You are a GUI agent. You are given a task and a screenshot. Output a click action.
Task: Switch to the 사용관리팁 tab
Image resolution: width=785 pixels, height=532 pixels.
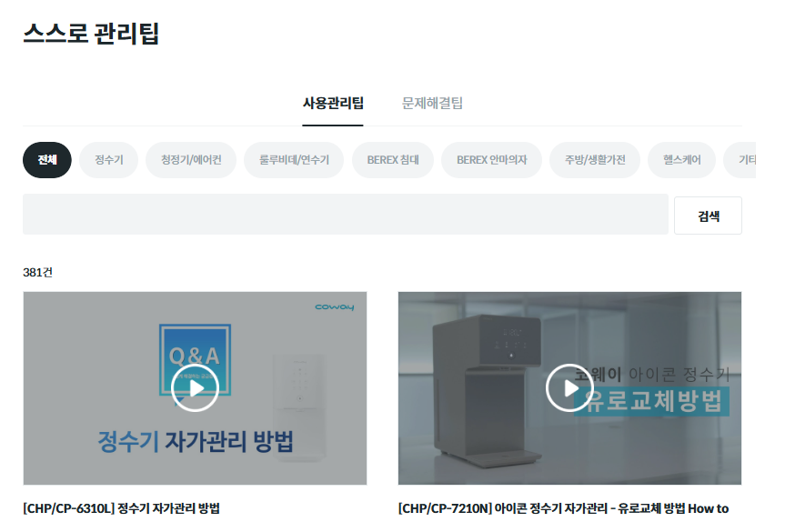coord(333,103)
